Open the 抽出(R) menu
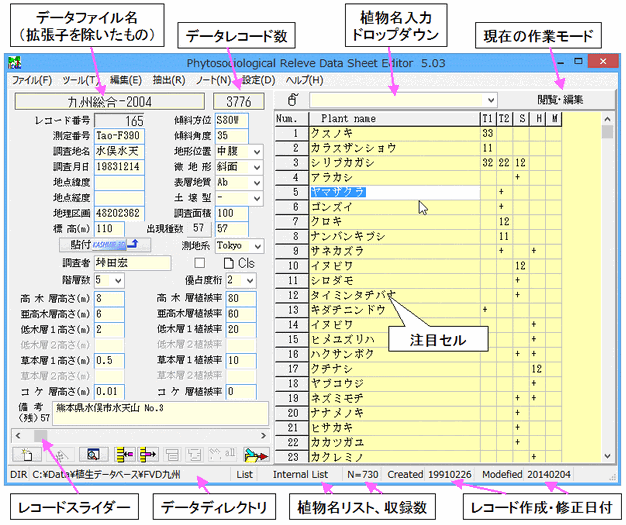The width and height of the screenshot is (626, 525). click(169, 80)
